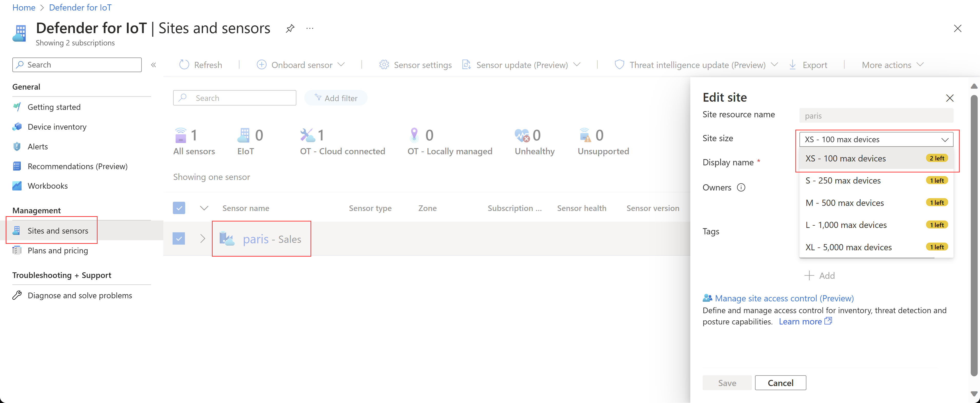Click the Device inventory icon
Screen dimensions: 980x403
tap(17, 126)
